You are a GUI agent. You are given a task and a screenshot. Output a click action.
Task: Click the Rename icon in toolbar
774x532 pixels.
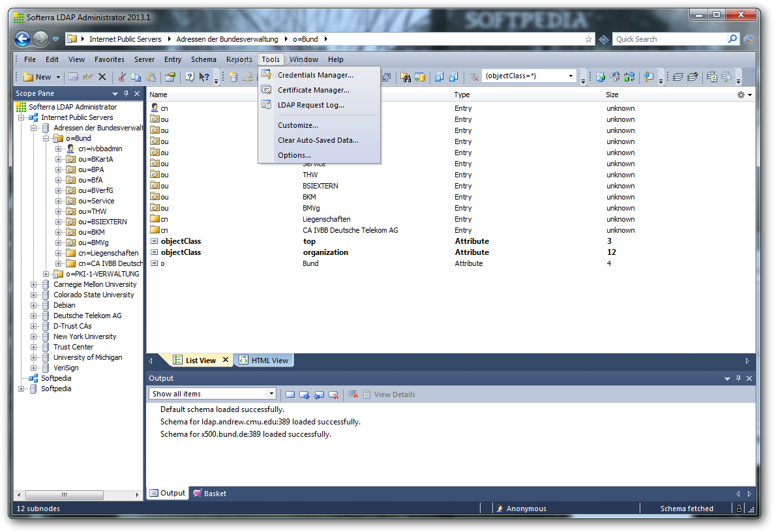coord(88,77)
